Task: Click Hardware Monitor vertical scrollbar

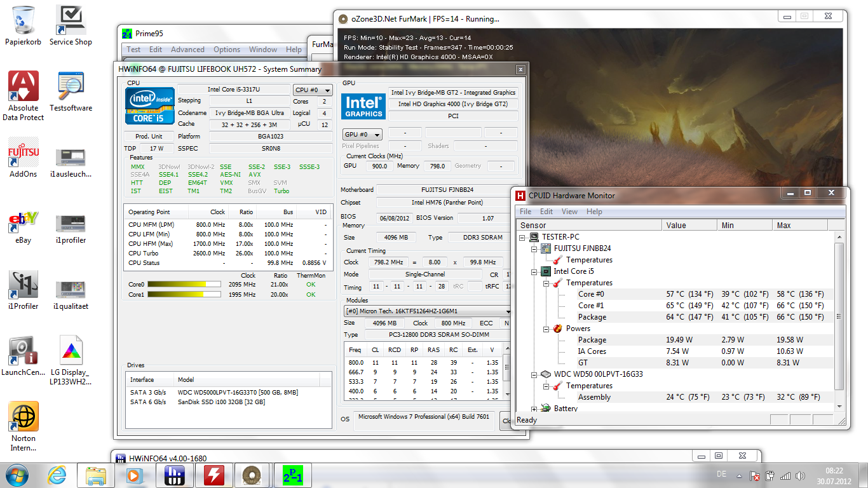Action: [x=841, y=321]
